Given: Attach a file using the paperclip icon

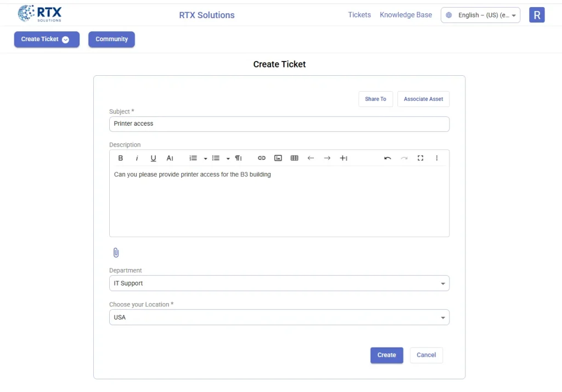Looking at the screenshot, I should click(116, 253).
